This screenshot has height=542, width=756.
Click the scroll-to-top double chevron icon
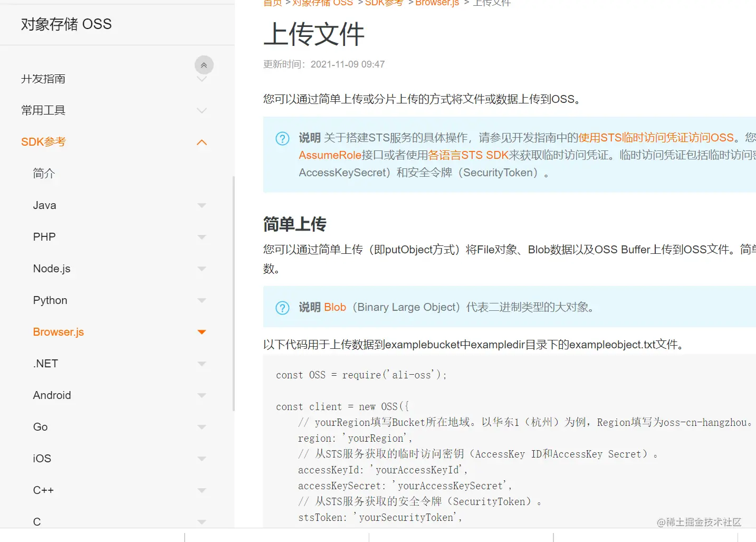coord(204,65)
